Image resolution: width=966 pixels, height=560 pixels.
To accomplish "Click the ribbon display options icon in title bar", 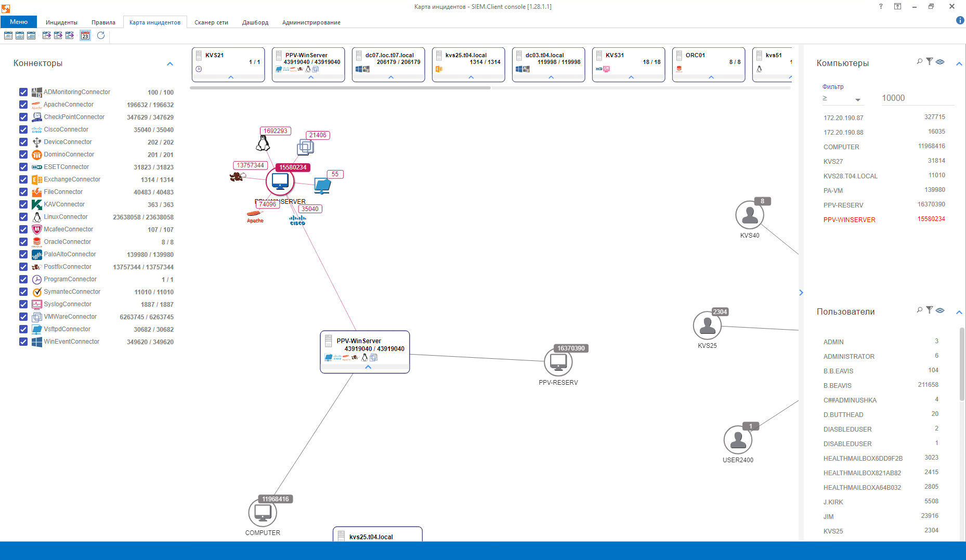I will click(897, 6).
